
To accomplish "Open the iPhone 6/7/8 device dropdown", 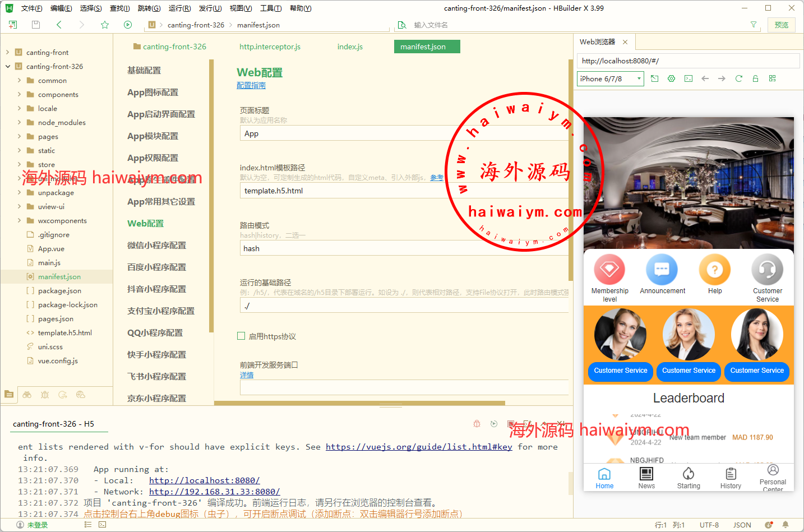I will pos(610,79).
